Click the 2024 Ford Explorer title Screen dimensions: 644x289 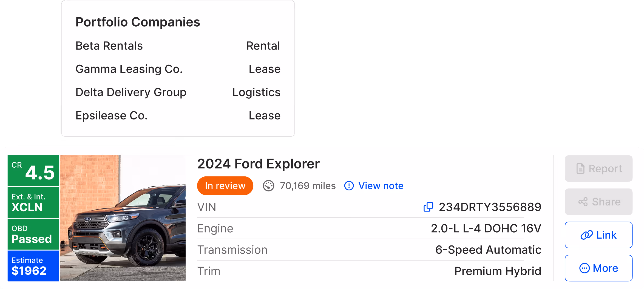coord(258,164)
